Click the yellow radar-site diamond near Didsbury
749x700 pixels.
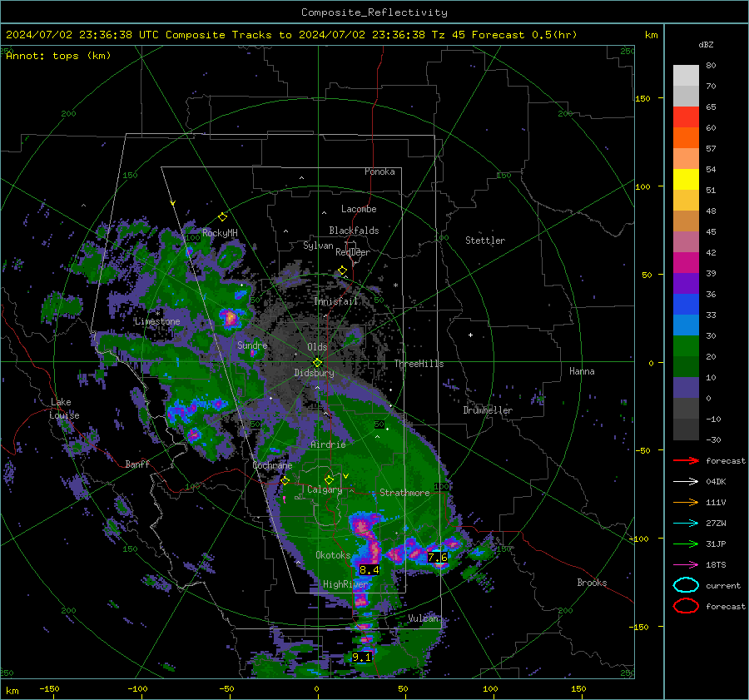coord(317,363)
